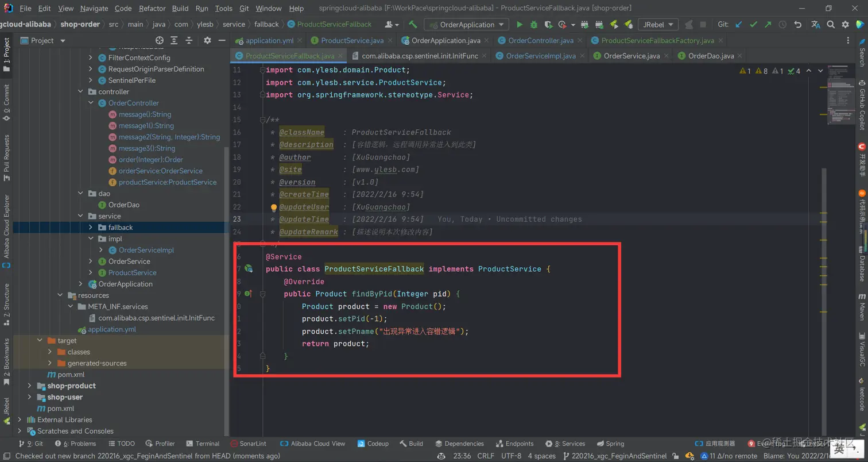Image resolution: width=868 pixels, height=462 pixels.
Task: Open the Terminal tool window
Action: point(203,444)
